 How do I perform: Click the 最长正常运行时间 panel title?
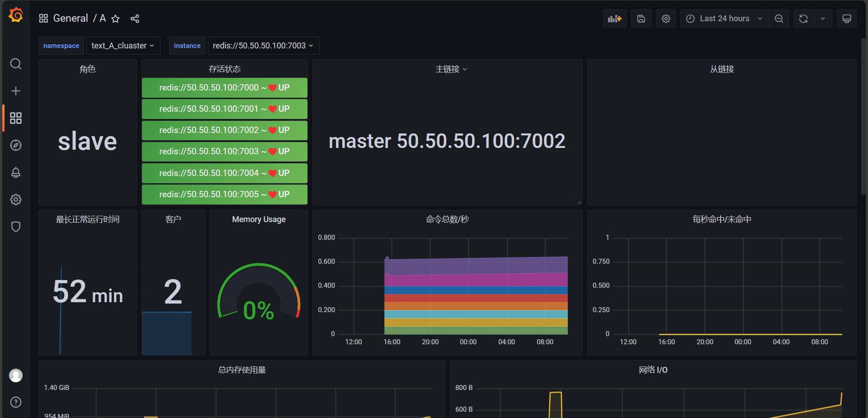coord(88,219)
